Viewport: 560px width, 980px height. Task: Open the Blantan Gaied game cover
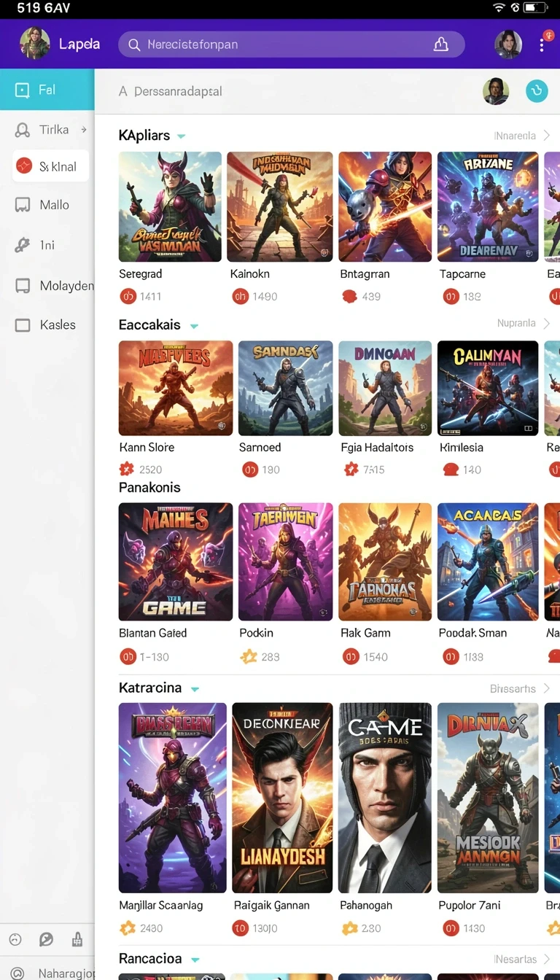coord(176,561)
